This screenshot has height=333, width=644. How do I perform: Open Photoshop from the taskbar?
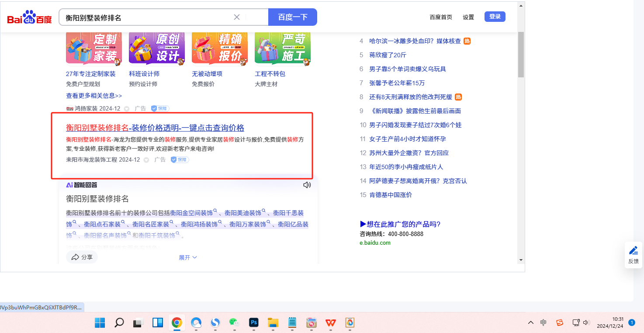(x=253, y=323)
